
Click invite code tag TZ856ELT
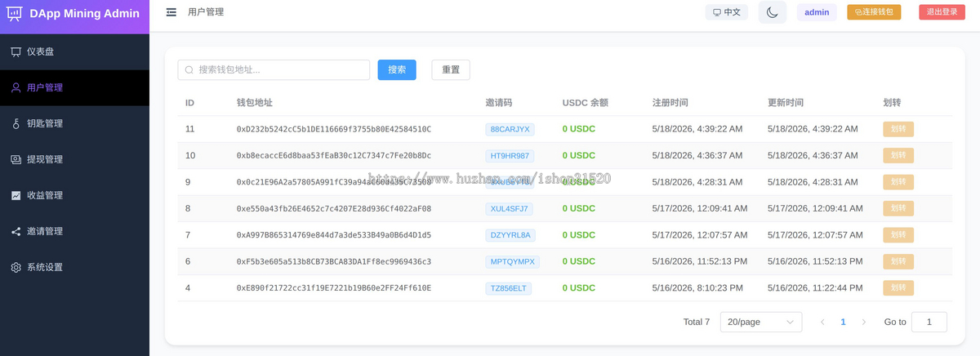click(509, 288)
